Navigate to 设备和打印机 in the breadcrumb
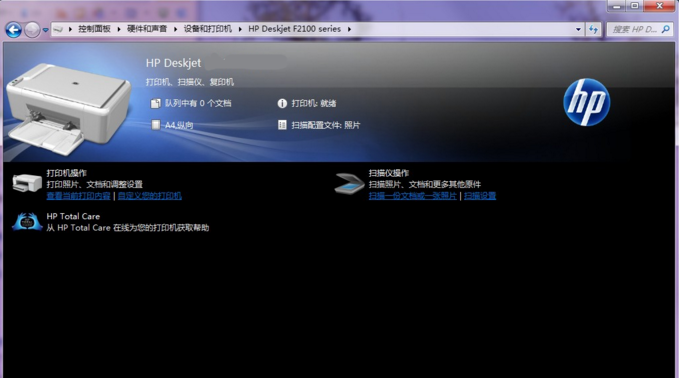 point(208,29)
